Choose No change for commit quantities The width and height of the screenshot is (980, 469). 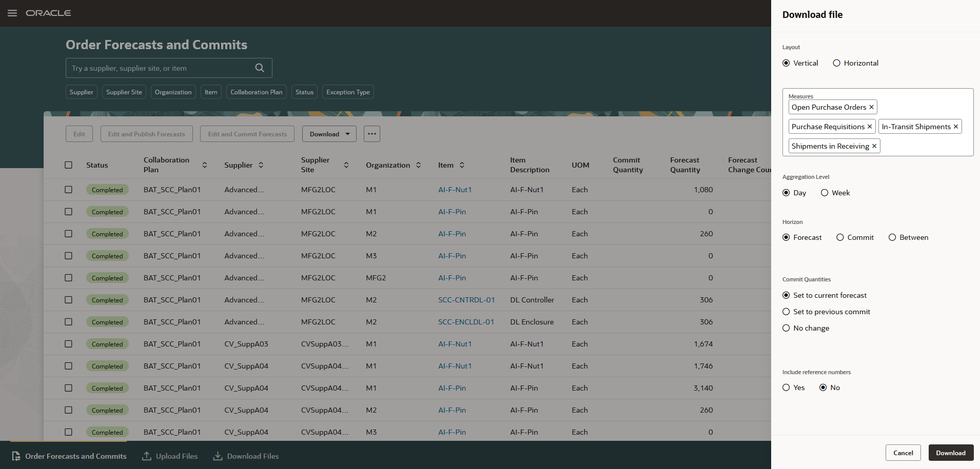click(786, 328)
